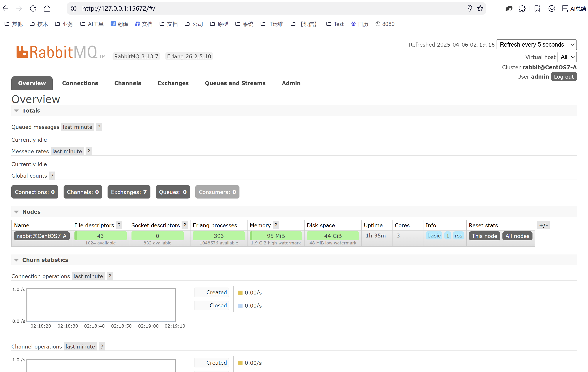Click the RabbitMQ logo
The image size is (588, 372).
click(x=61, y=52)
